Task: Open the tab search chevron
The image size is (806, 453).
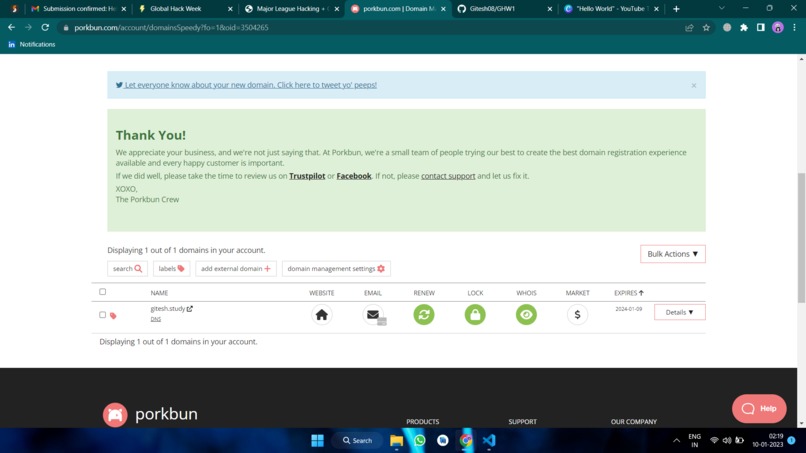Action: (722, 8)
